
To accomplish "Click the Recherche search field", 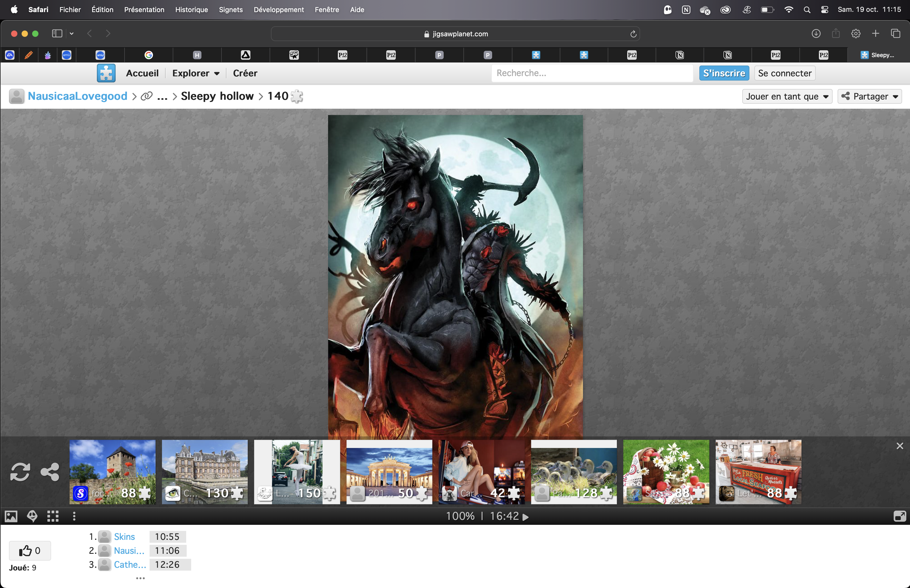I will pyautogui.click(x=592, y=73).
